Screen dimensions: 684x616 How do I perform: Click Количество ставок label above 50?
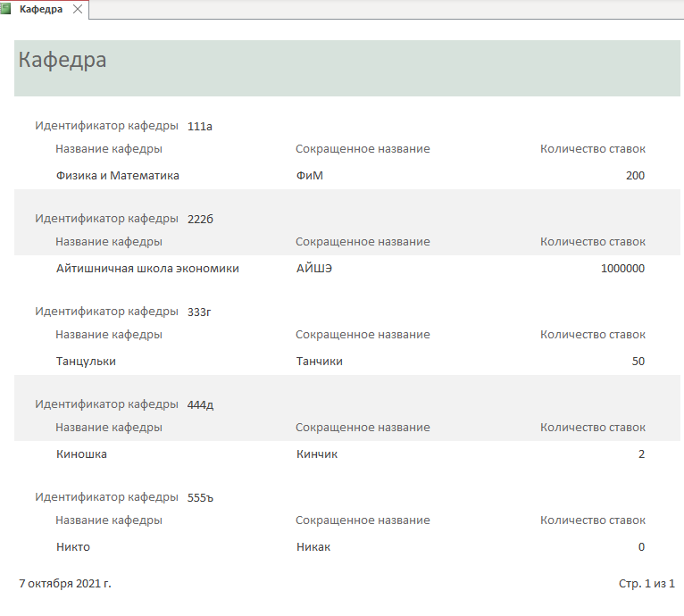[x=593, y=335]
